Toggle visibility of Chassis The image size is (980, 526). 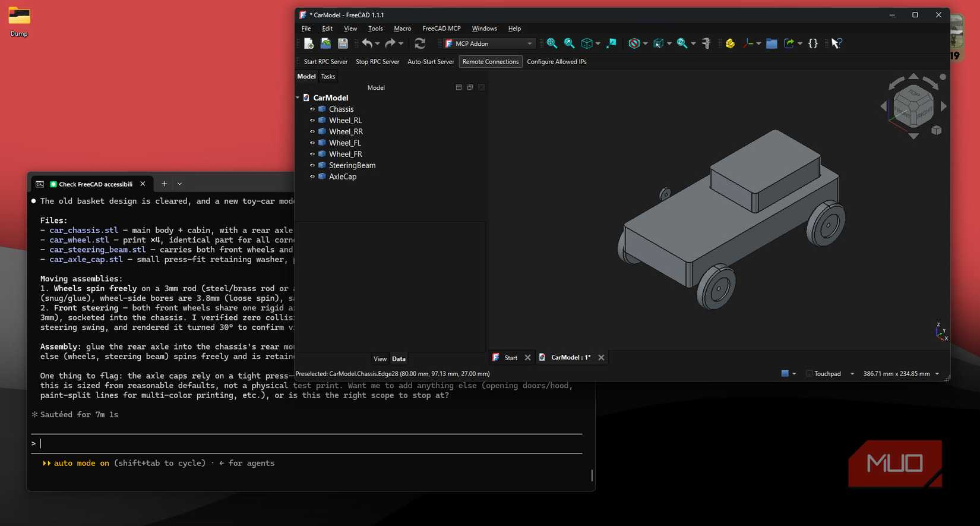tap(312, 109)
